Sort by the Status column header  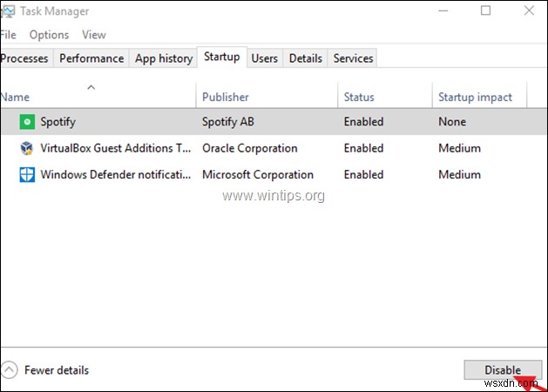(x=385, y=95)
